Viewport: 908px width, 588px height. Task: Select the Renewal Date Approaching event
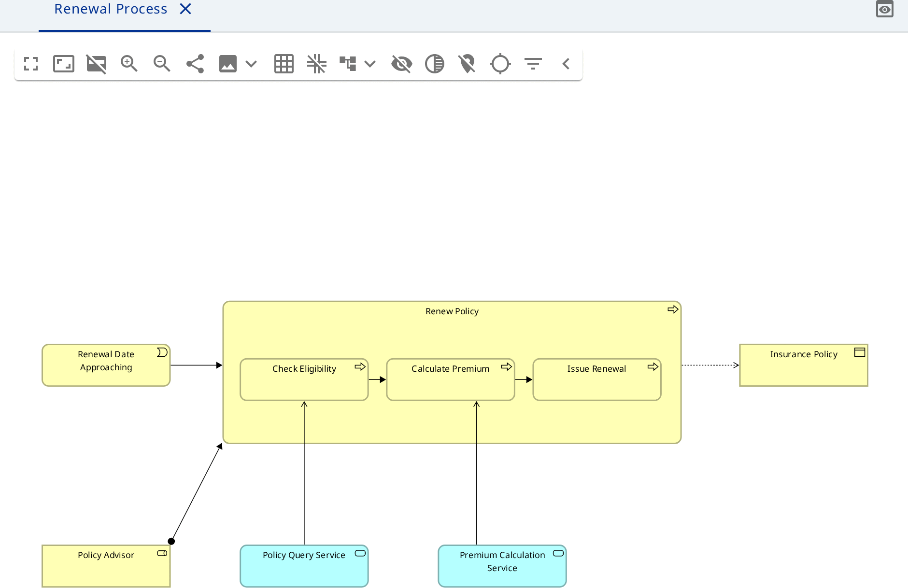(106, 365)
